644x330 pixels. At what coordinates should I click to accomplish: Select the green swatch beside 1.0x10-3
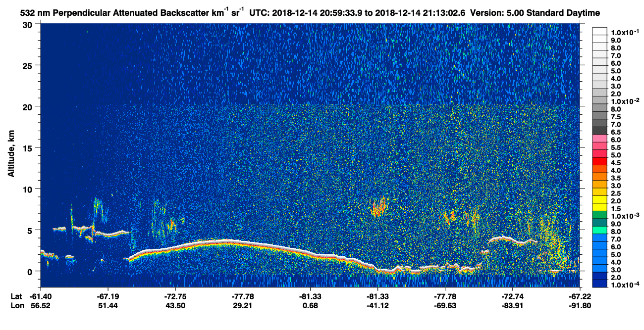point(599,215)
